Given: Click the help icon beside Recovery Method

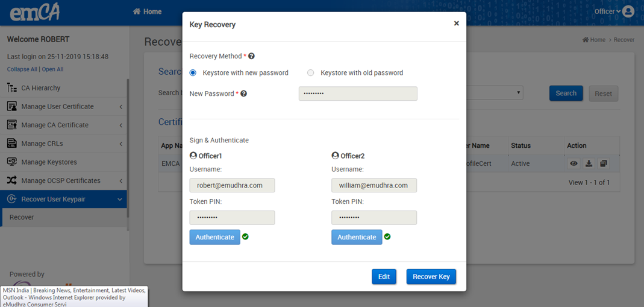Looking at the screenshot, I should (251, 56).
